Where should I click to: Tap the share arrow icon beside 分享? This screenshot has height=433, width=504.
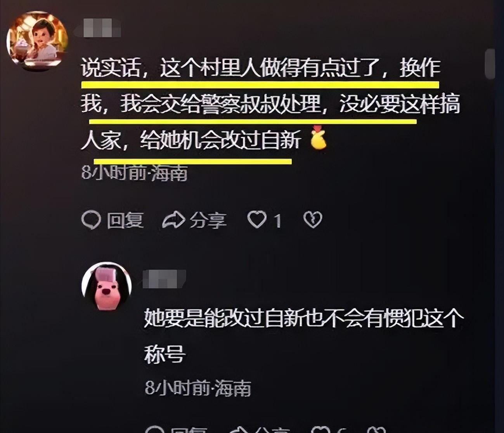(x=173, y=220)
